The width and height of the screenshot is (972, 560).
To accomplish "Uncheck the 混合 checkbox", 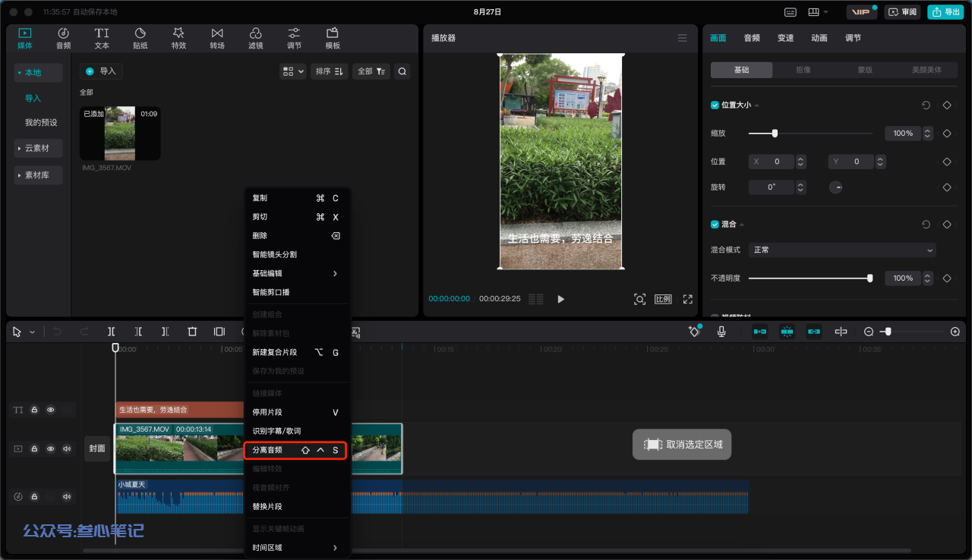I will point(715,225).
